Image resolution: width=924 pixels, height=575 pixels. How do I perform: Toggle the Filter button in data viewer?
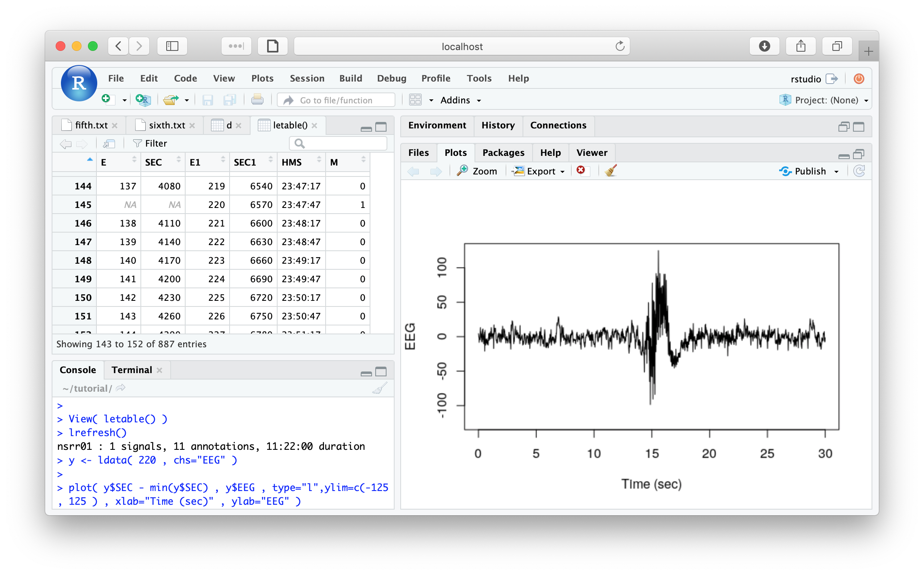[x=150, y=143]
